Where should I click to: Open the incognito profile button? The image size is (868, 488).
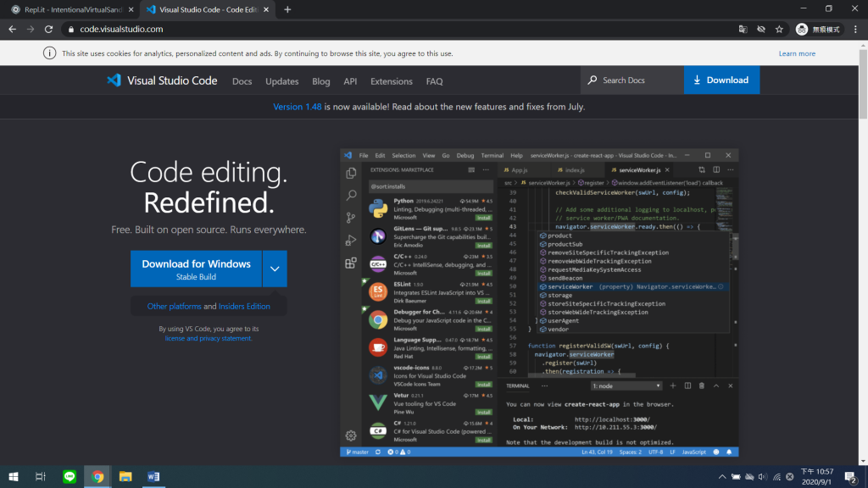[x=818, y=30]
